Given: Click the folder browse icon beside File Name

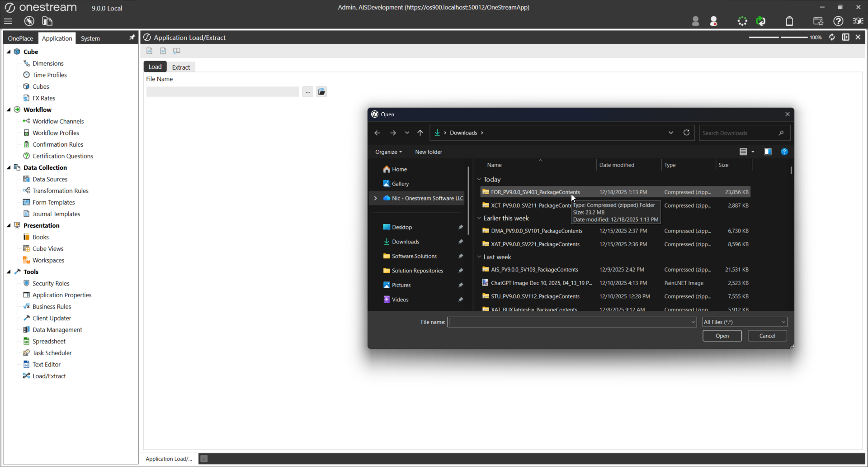Looking at the screenshot, I should click(x=321, y=92).
